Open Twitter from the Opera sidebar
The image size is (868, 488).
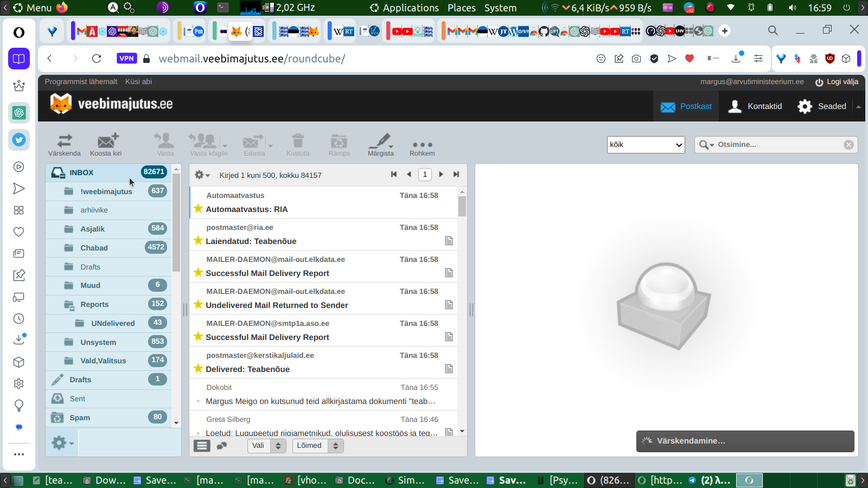coord(19,140)
